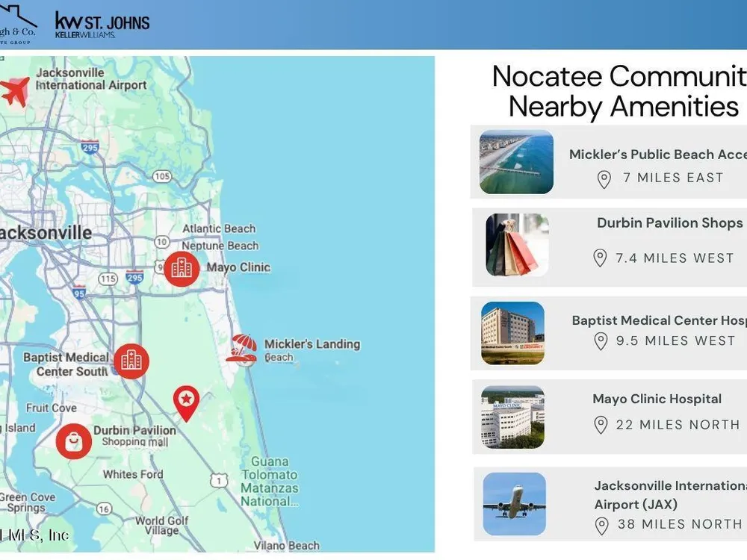Click the "Neptune Beach" map label
This screenshot has width=747, height=560.
(x=220, y=246)
